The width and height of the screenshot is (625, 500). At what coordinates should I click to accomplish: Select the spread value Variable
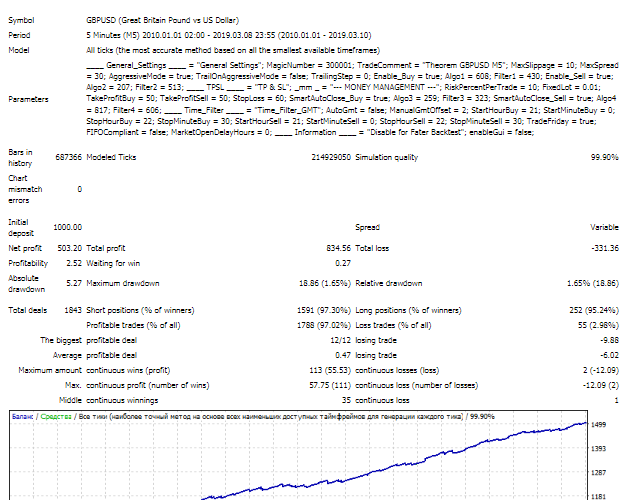pyautogui.click(x=604, y=227)
